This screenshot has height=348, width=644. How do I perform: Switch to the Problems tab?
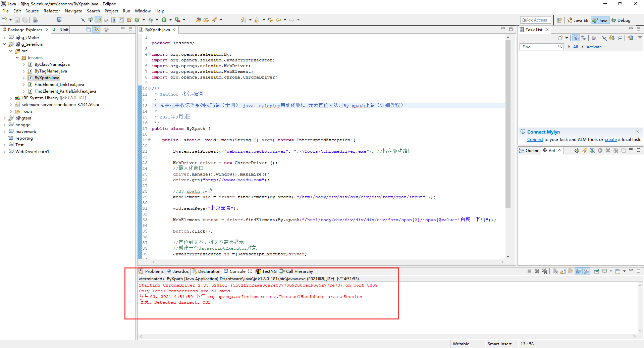(x=151, y=271)
